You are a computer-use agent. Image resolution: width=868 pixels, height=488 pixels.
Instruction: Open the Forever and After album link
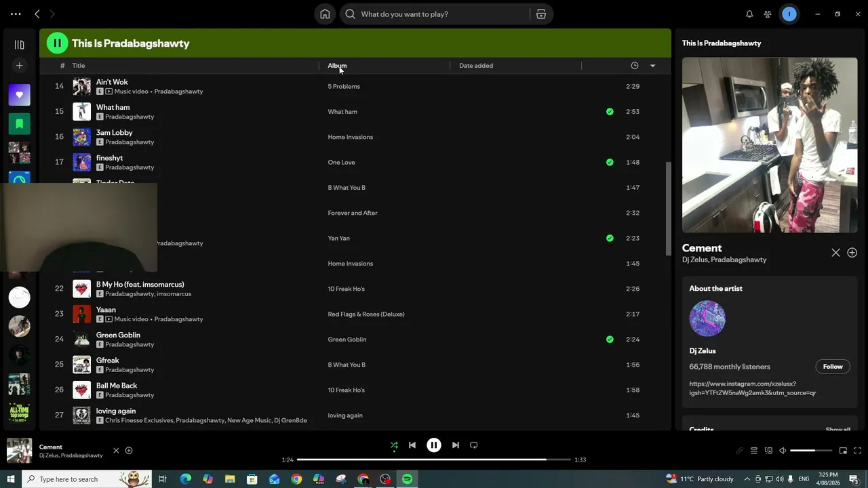(x=353, y=213)
